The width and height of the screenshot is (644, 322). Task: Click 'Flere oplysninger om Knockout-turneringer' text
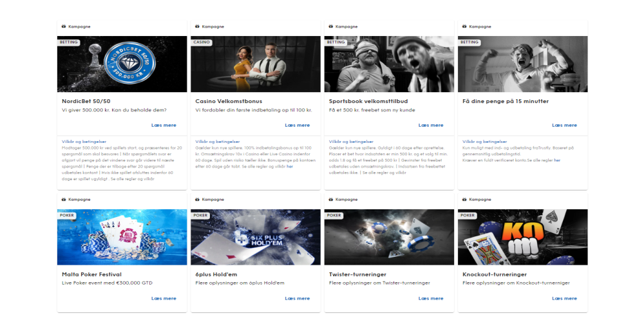[x=516, y=283]
